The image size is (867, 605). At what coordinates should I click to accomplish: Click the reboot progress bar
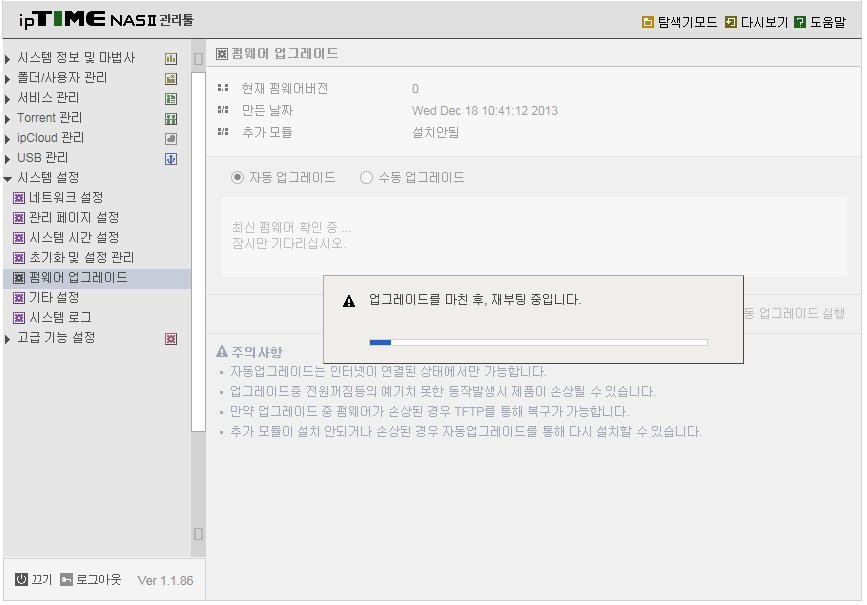[x=538, y=342]
